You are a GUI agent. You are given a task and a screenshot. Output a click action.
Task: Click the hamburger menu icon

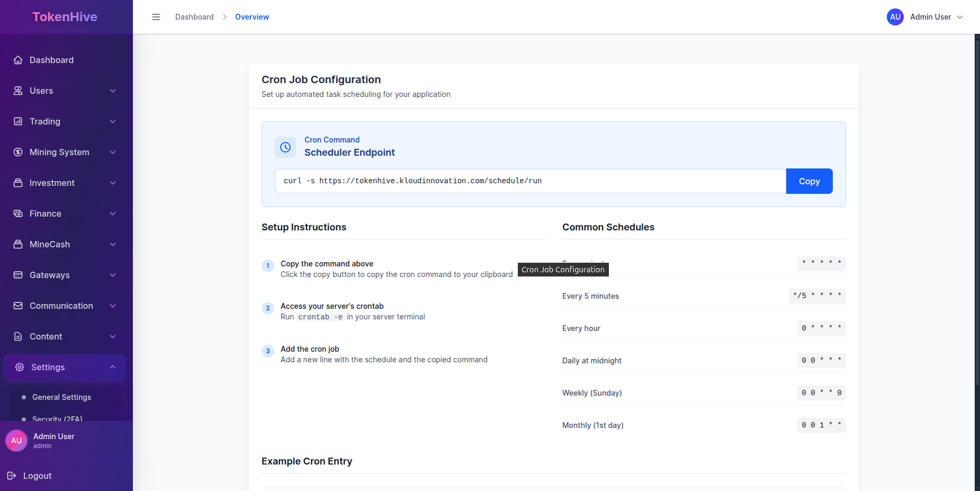156,17
